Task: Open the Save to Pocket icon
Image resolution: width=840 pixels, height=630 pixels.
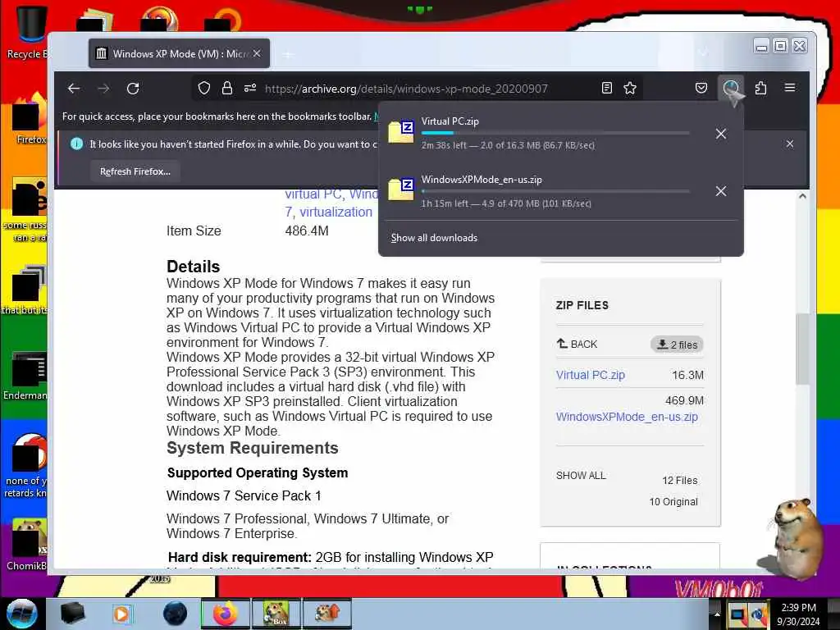Action: (x=701, y=88)
